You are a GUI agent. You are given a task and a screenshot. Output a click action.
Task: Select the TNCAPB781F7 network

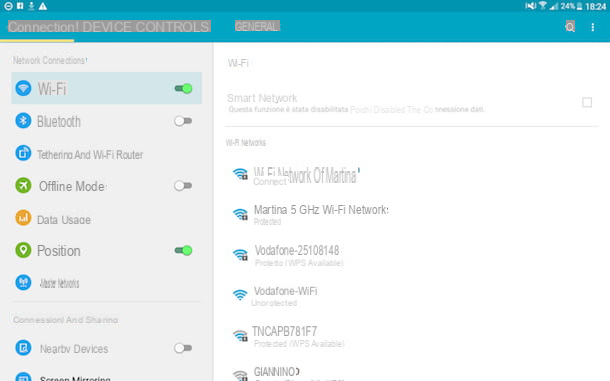pyautogui.click(x=412, y=336)
